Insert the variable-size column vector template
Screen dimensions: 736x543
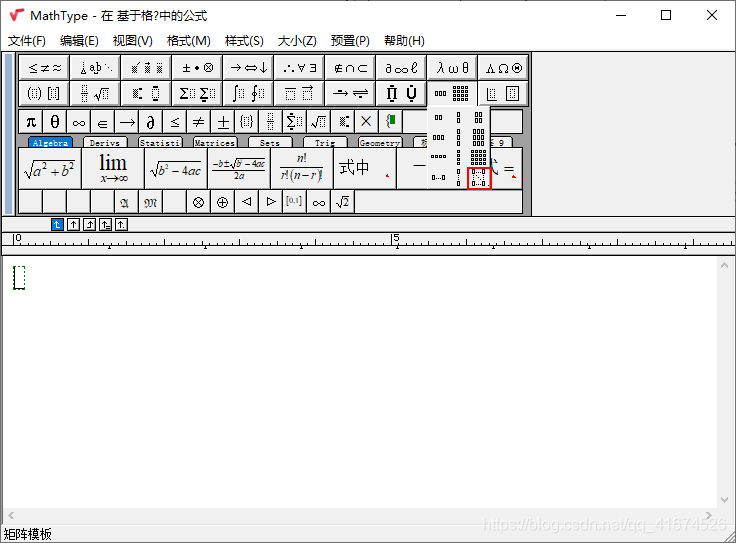pyautogui.click(x=459, y=178)
